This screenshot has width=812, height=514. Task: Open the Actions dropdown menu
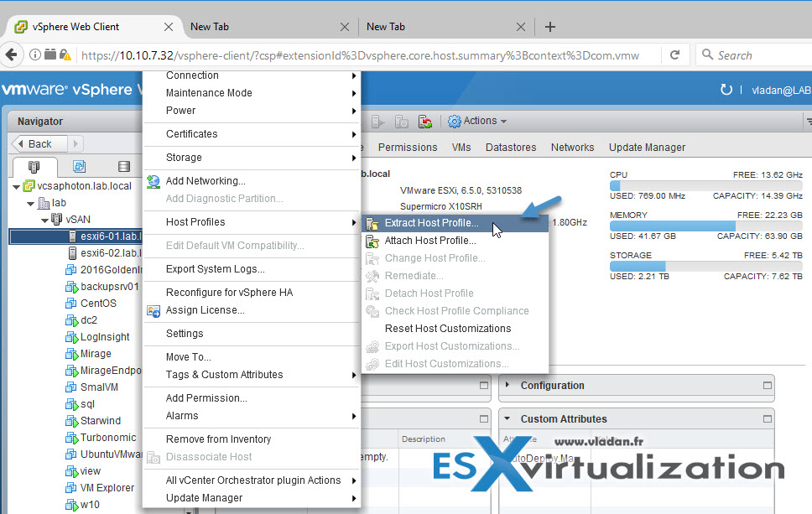click(x=477, y=121)
